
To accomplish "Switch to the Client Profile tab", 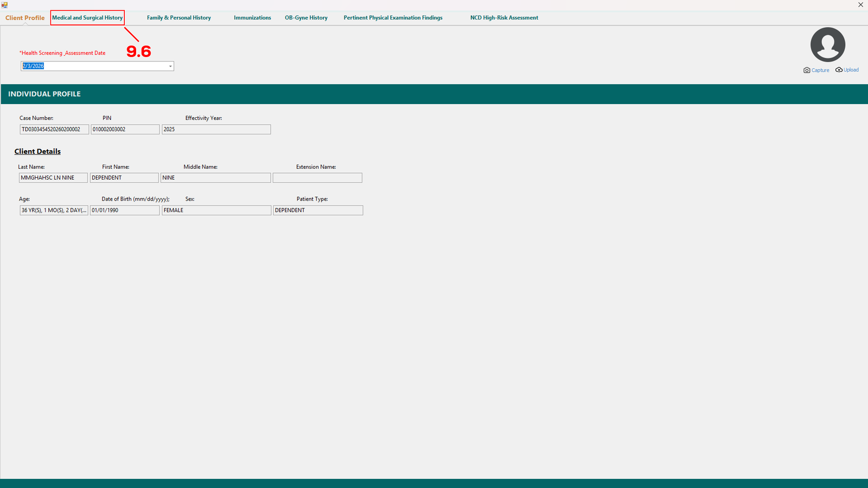I will pyautogui.click(x=25, y=18).
